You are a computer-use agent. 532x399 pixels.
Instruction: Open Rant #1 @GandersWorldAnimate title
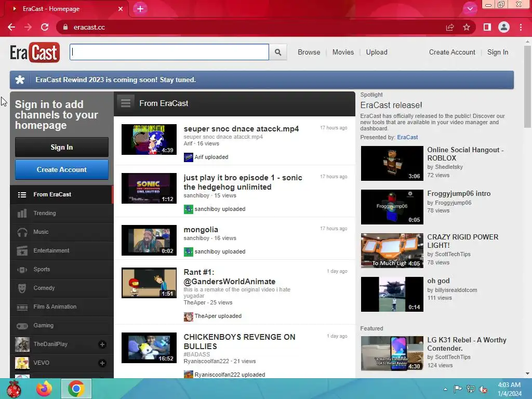[x=229, y=277]
